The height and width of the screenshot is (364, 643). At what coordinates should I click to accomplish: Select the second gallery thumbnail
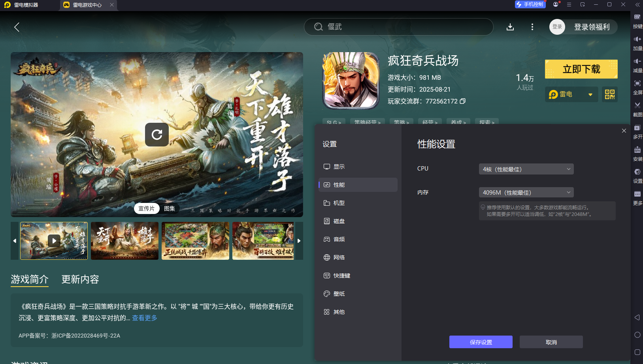pos(124,240)
